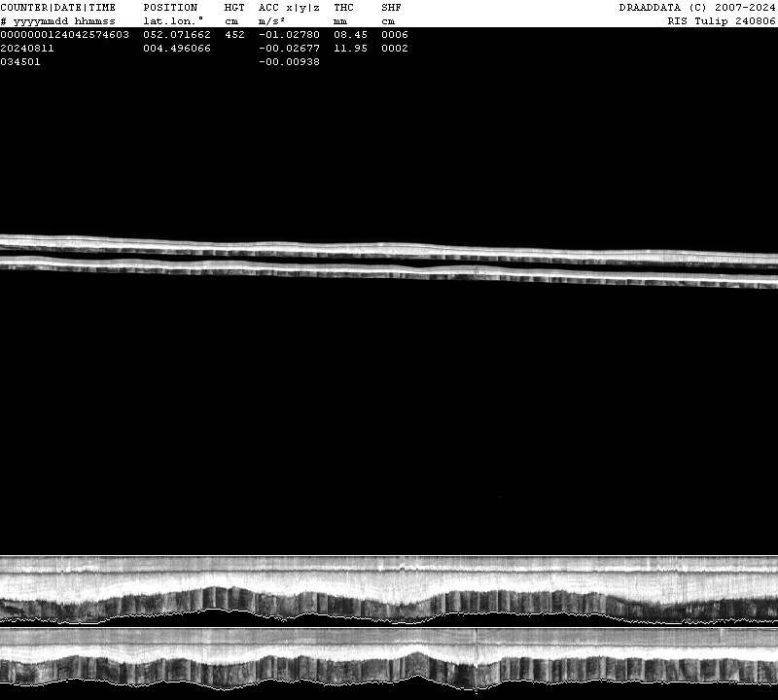Click the THC value 11.95

[350, 48]
